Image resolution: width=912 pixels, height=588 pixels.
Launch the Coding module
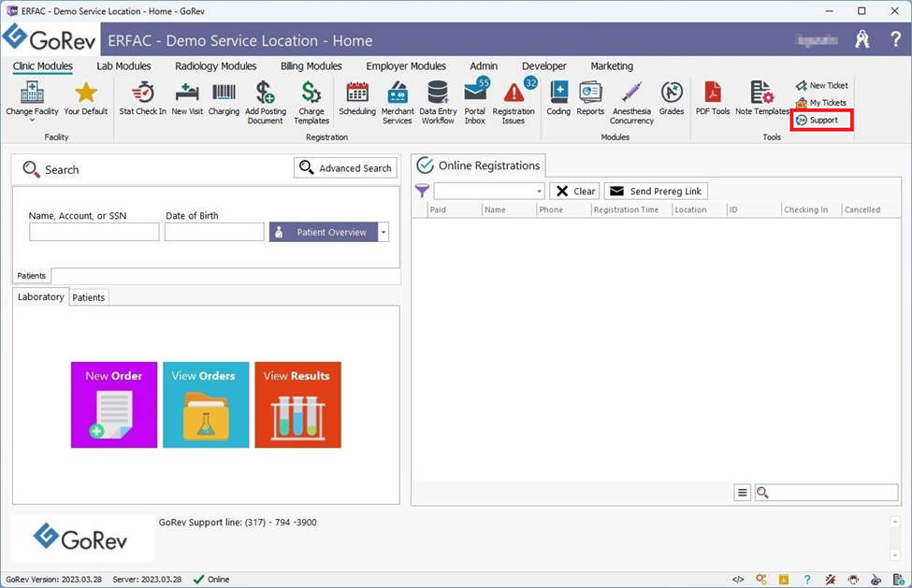coord(558,99)
